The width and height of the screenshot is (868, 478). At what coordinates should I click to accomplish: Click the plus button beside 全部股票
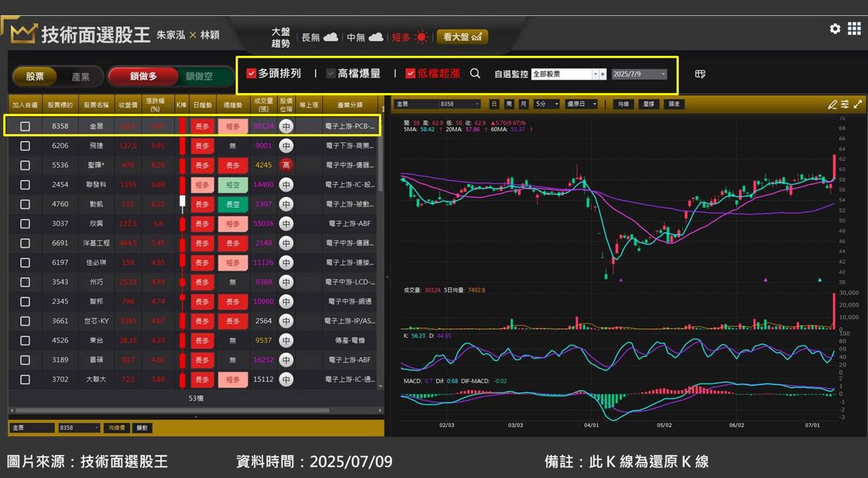[603, 74]
